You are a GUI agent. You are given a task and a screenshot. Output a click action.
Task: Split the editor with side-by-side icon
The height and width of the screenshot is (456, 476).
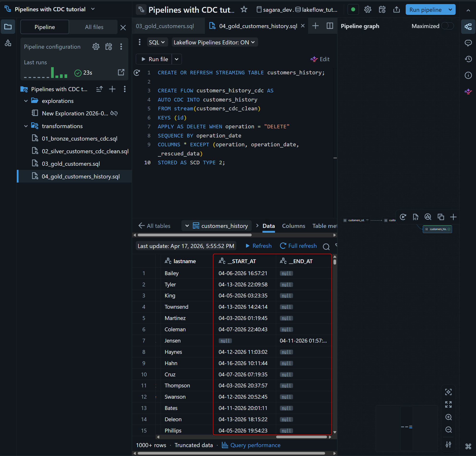[330, 26]
